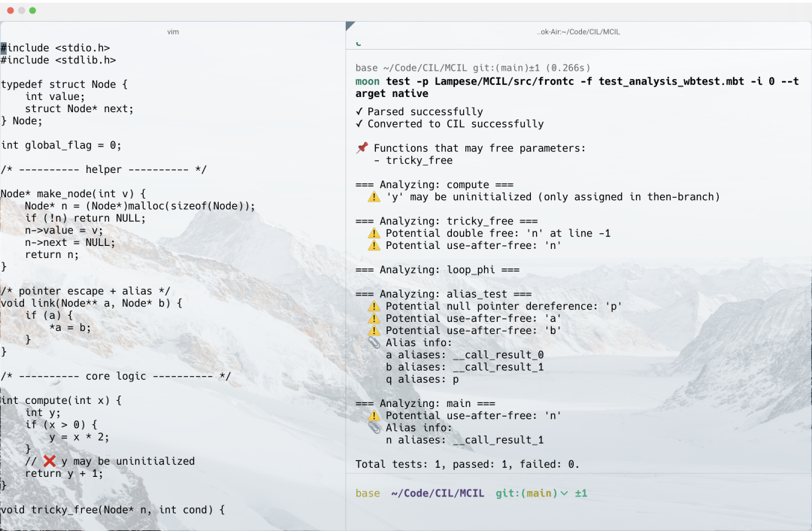Click the 'typedef struct Node {' line
Image resolution: width=812 pixels, height=531 pixels.
tap(64, 84)
